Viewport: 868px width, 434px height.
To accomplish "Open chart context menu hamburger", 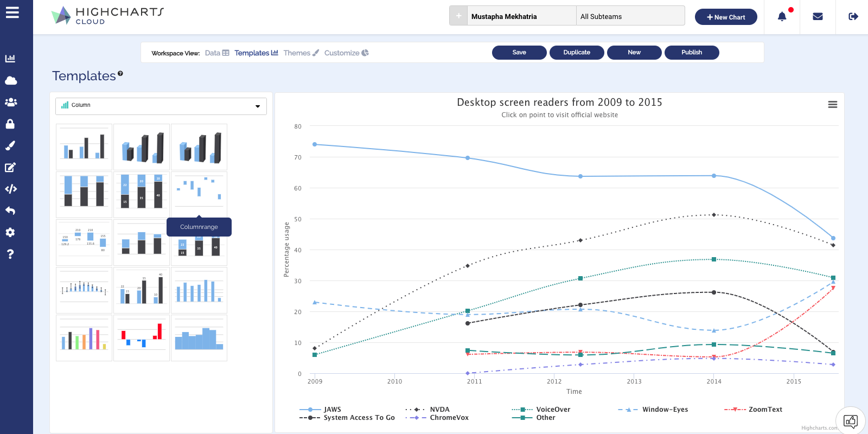I will [x=832, y=105].
